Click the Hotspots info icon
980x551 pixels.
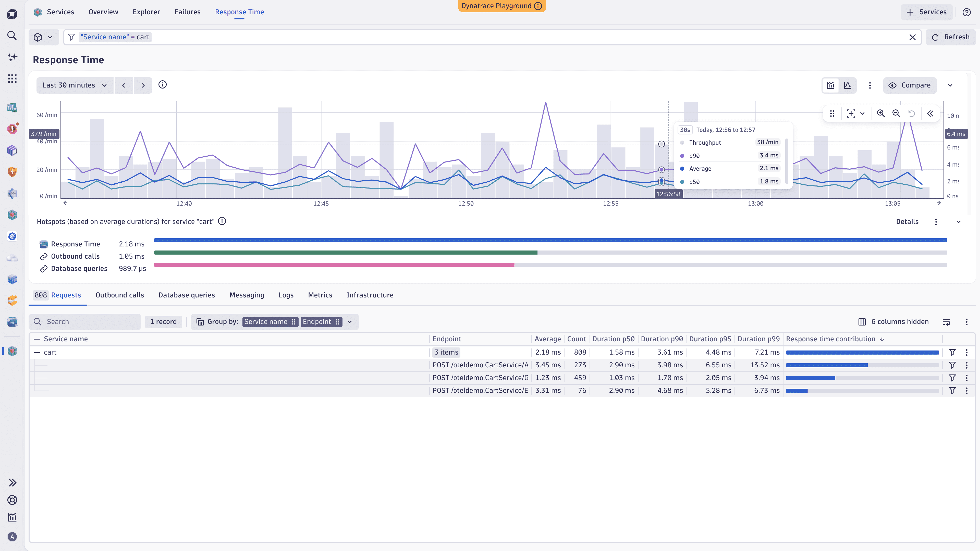222,221
